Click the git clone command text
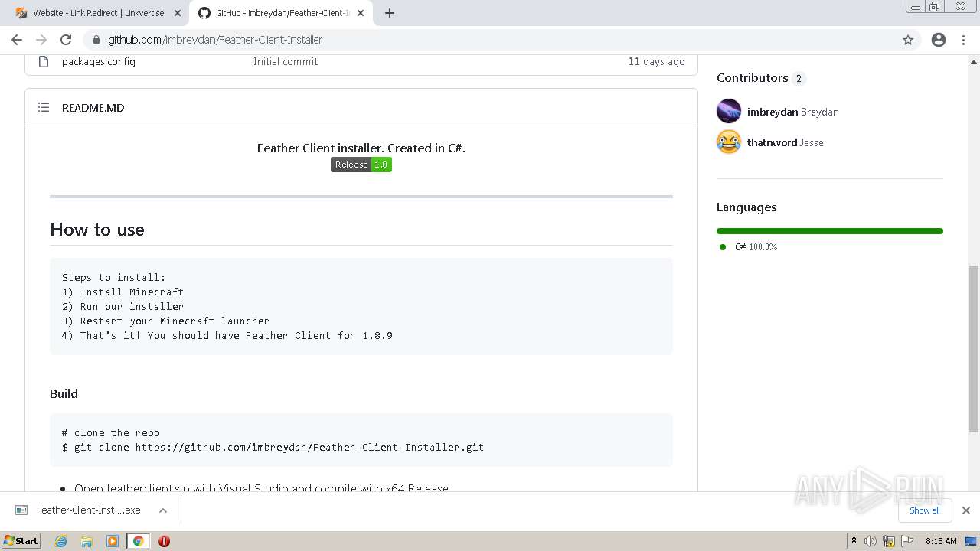Viewport: 980px width, 551px height. (273, 448)
